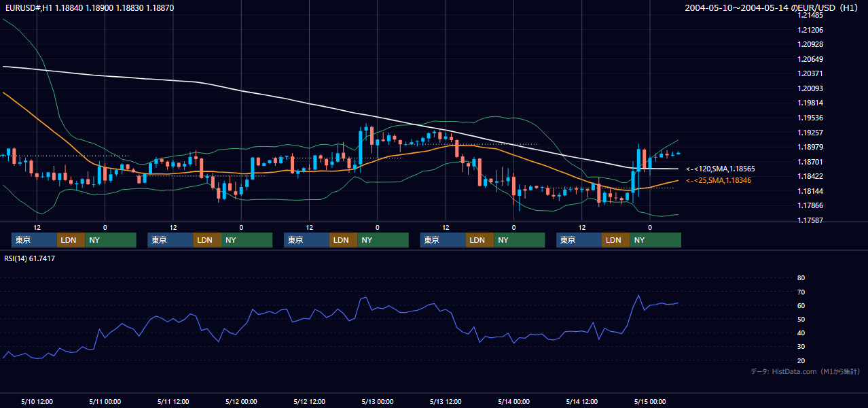
Task: Select the RSI 50 level label
Action: coord(801,320)
